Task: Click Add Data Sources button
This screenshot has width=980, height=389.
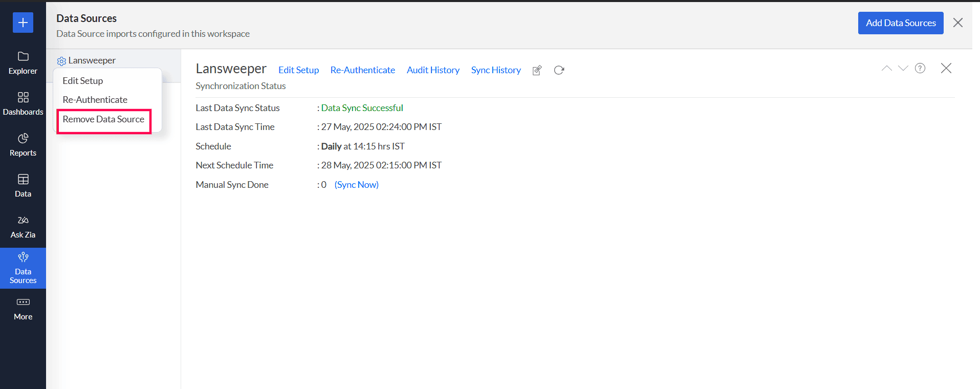Action: pos(901,23)
